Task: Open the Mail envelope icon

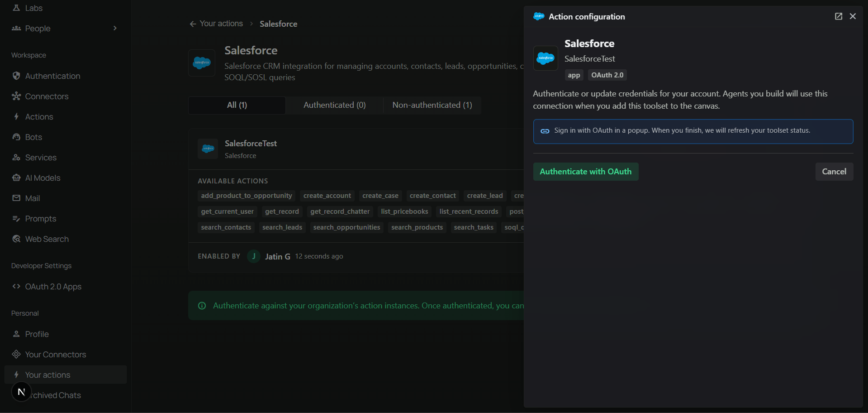Action: [16, 198]
